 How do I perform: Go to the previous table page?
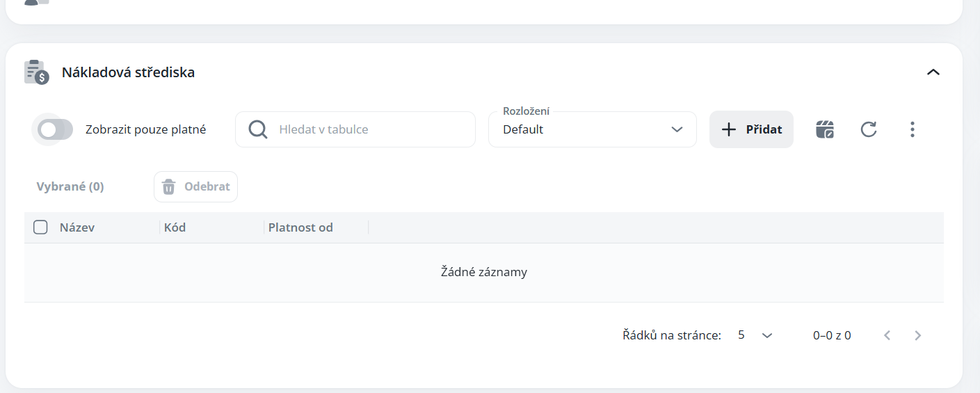887,335
